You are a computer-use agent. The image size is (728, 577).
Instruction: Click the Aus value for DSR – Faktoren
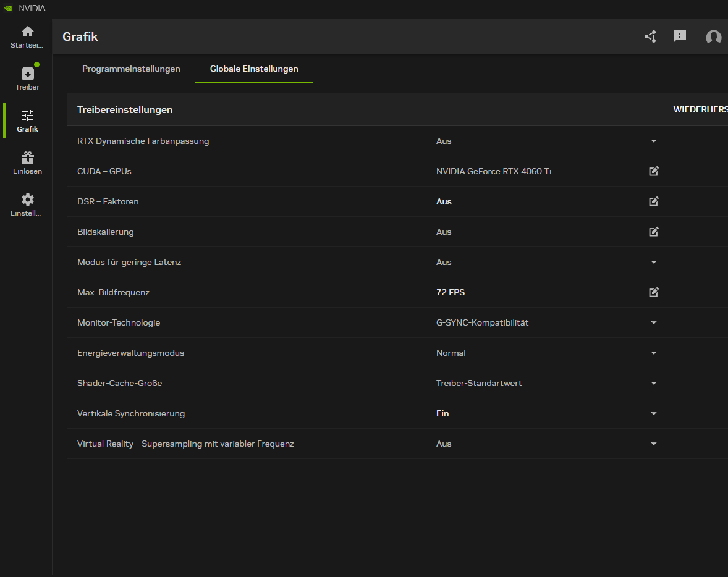444,201
